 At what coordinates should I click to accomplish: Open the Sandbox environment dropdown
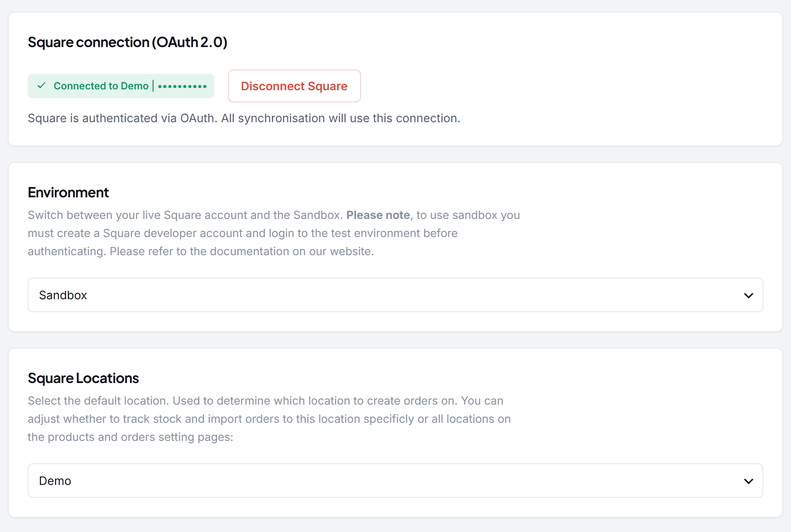coord(395,295)
